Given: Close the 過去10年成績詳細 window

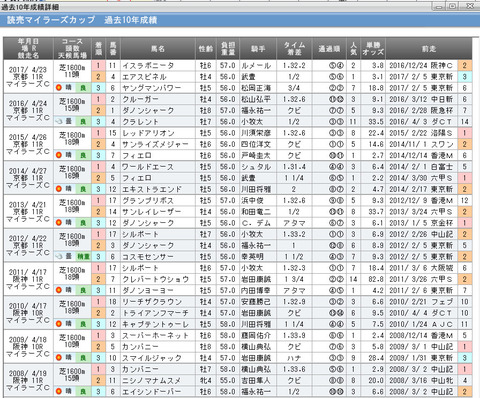Looking at the screenshot, I should tap(469, 6).
